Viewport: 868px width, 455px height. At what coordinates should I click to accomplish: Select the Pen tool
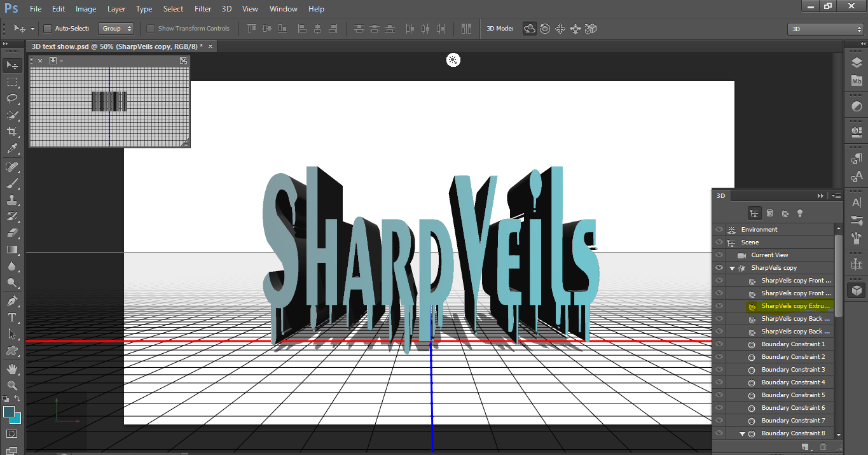[x=12, y=301]
